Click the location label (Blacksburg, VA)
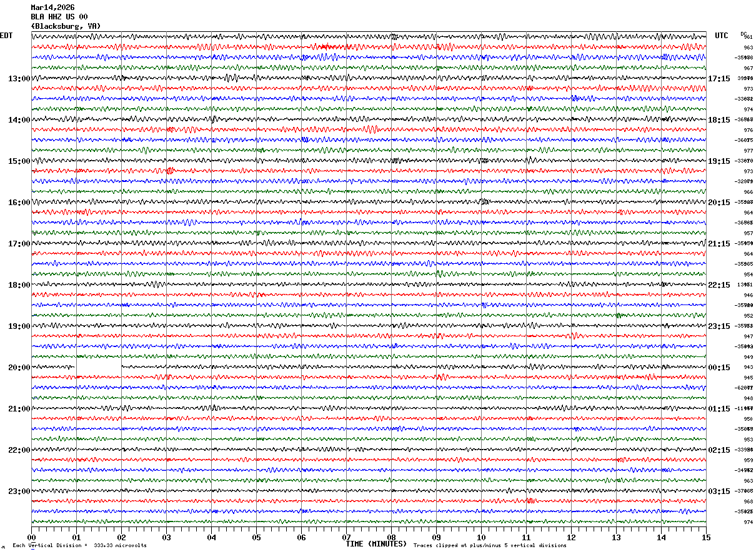 click(66, 26)
